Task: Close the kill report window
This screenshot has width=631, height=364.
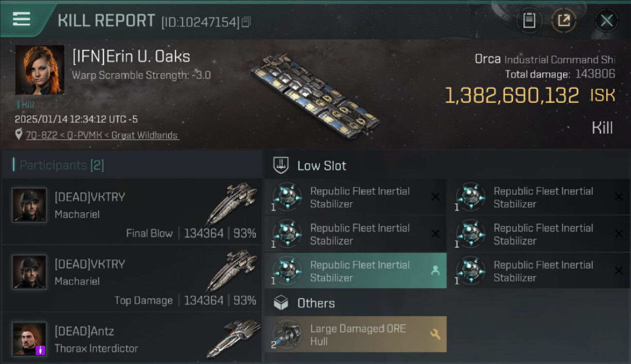Action: point(606,20)
